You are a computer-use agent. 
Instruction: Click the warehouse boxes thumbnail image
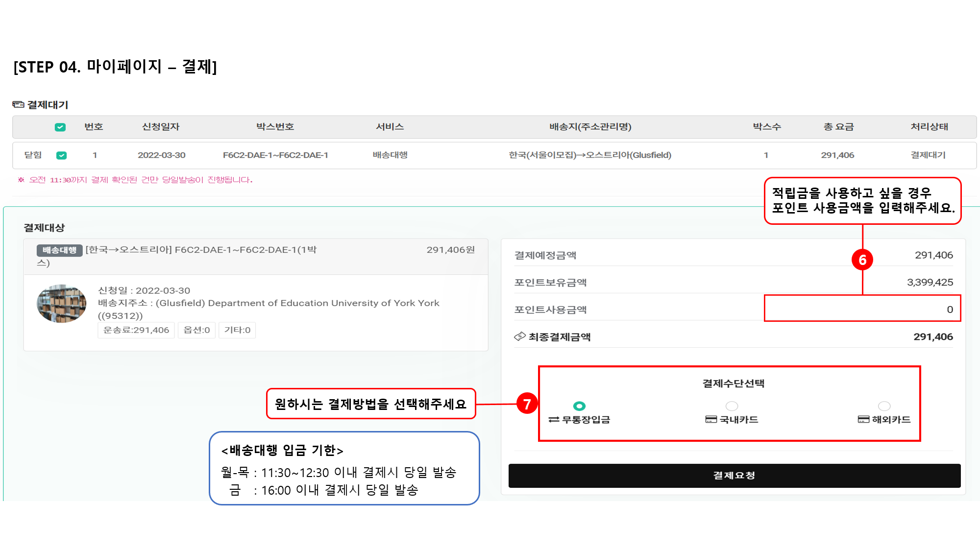[62, 304]
